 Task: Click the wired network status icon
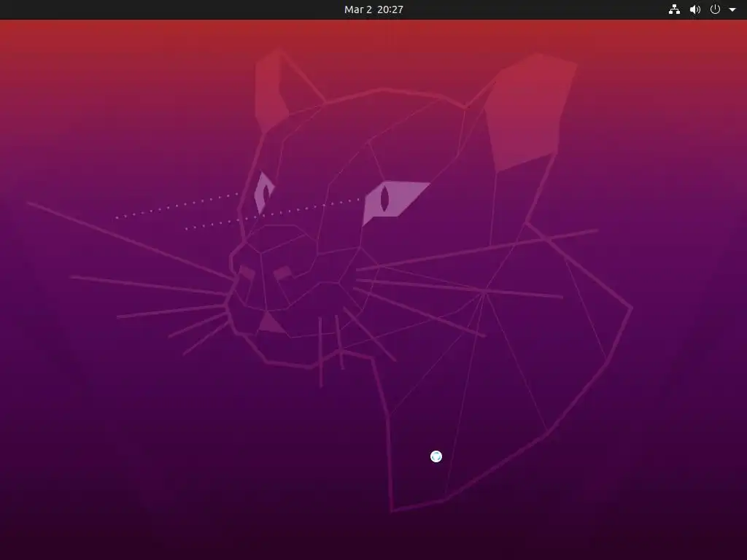(x=674, y=9)
